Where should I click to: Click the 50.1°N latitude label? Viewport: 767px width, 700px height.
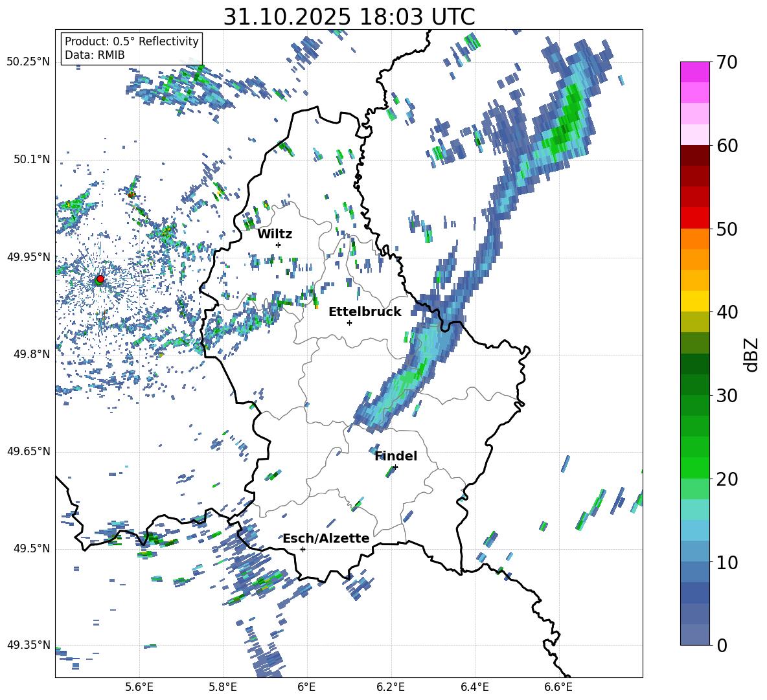pos(32,160)
